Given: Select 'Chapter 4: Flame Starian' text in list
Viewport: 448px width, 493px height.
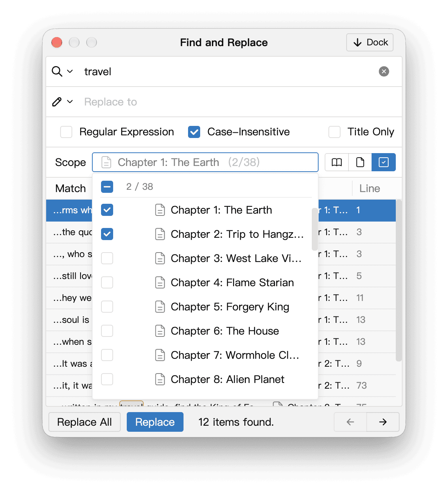Looking at the screenshot, I should point(232,282).
